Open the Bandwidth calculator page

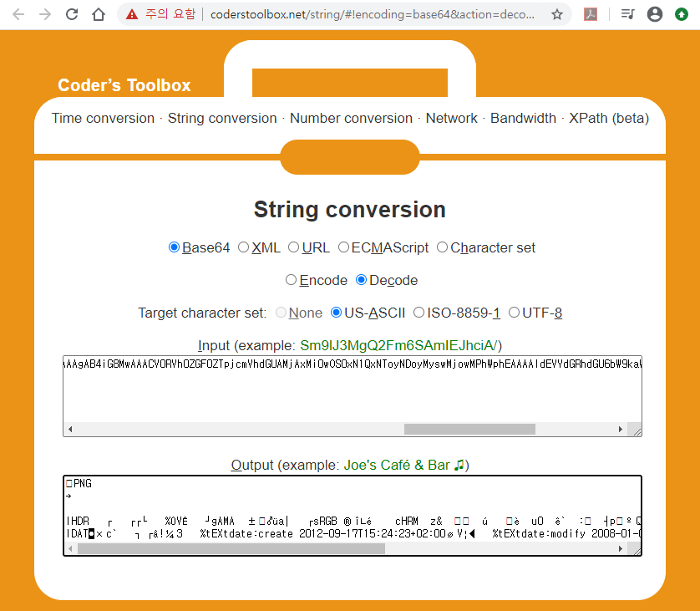point(523,119)
